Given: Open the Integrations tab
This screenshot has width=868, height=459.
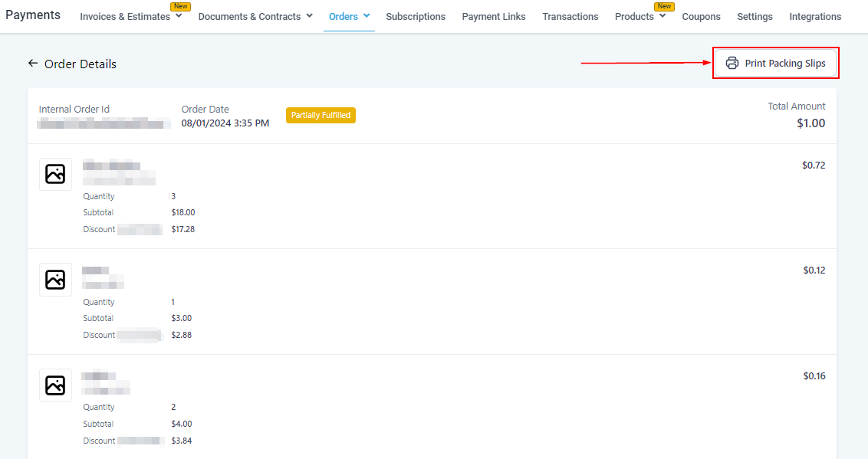Looking at the screenshot, I should pos(815,16).
